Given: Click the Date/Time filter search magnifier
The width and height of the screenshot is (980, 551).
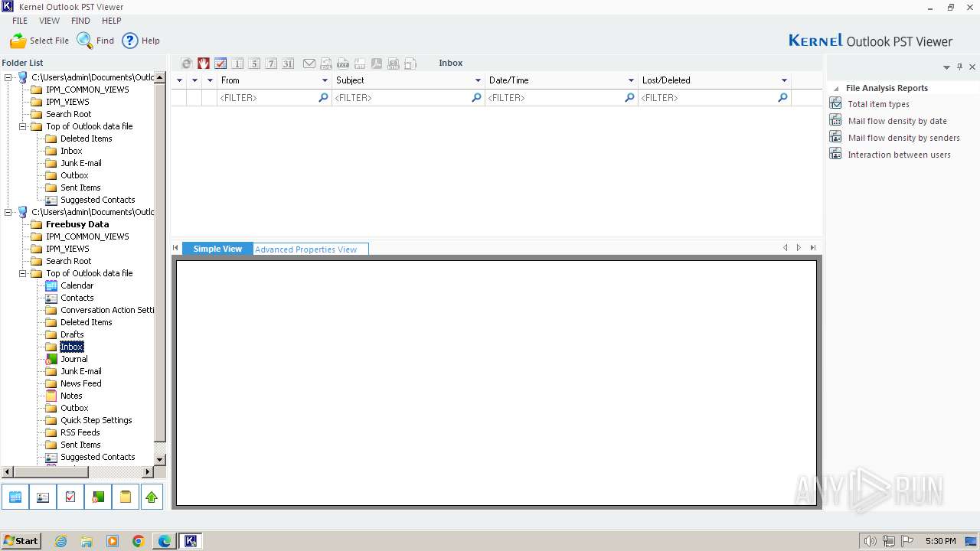Looking at the screenshot, I should tap(629, 98).
